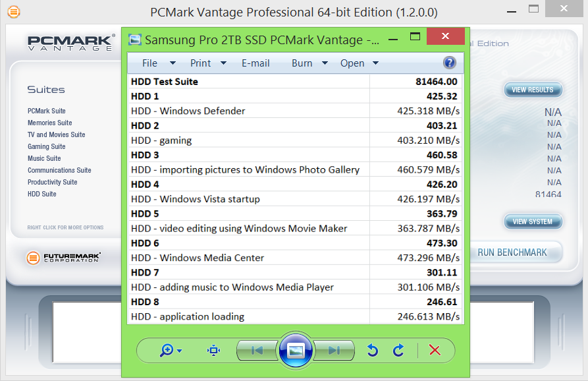
Task: Rotate image counterclockwise
Action: (x=373, y=350)
